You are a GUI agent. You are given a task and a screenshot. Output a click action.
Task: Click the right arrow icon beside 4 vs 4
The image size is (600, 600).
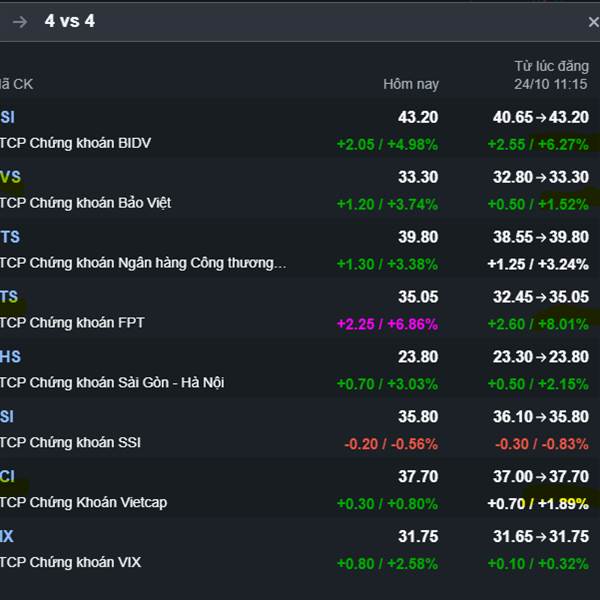(20, 22)
